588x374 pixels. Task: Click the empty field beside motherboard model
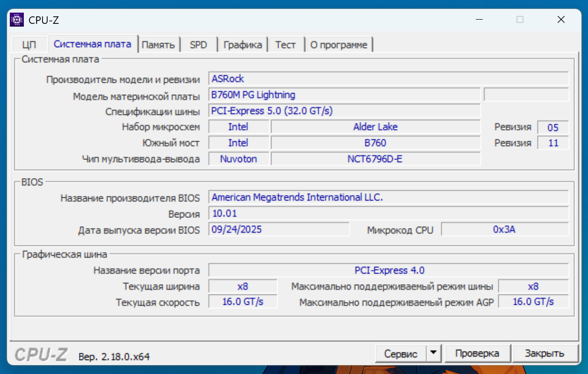[526, 94]
